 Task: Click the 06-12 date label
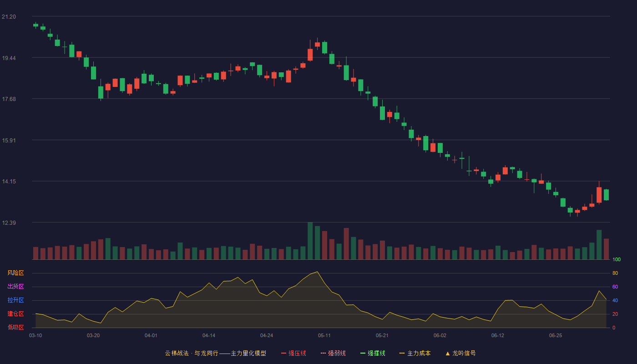pos(498,335)
